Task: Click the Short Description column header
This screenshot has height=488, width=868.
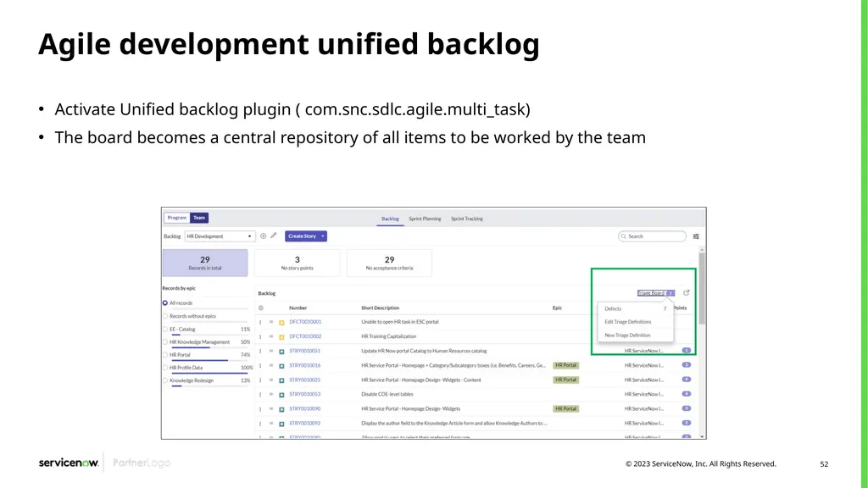Action: 381,308
